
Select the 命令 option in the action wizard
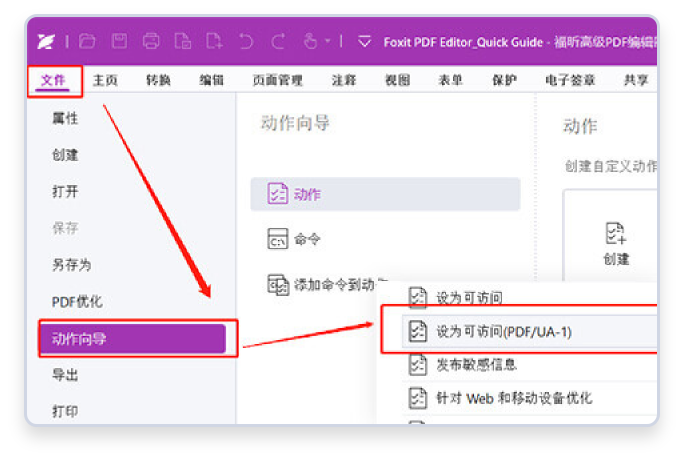pos(307,239)
